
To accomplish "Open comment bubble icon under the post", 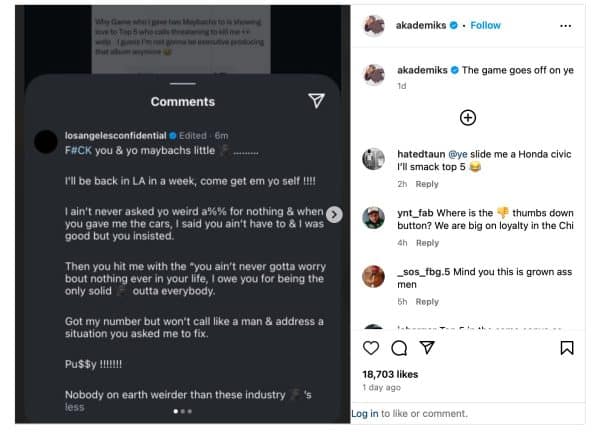I will 398,348.
